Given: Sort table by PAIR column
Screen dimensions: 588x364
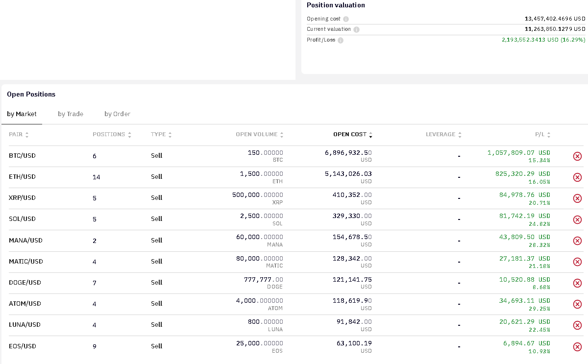Looking at the screenshot, I should (x=19, y=134).
